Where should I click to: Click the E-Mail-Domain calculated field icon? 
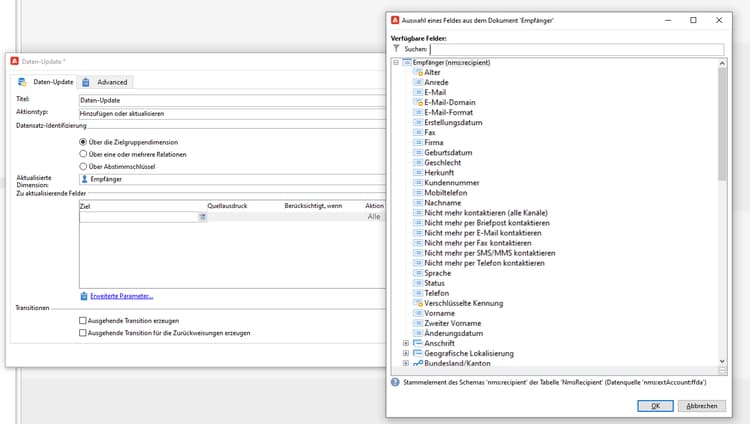pos(418,102)
